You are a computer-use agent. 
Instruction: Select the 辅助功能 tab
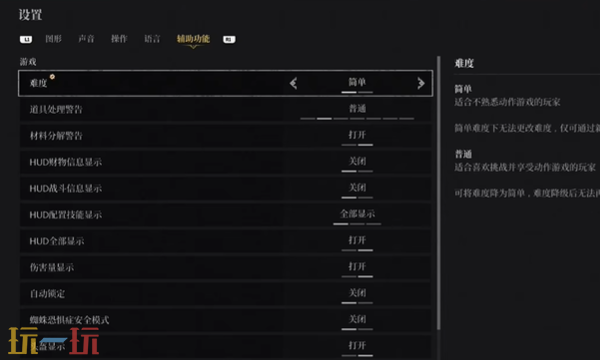click(x=193, y=39)
